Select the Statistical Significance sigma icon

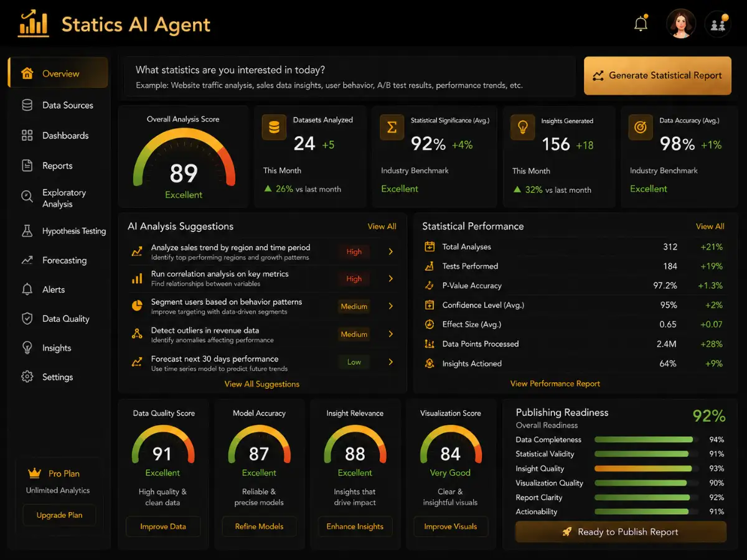click(x=392, y=127)
